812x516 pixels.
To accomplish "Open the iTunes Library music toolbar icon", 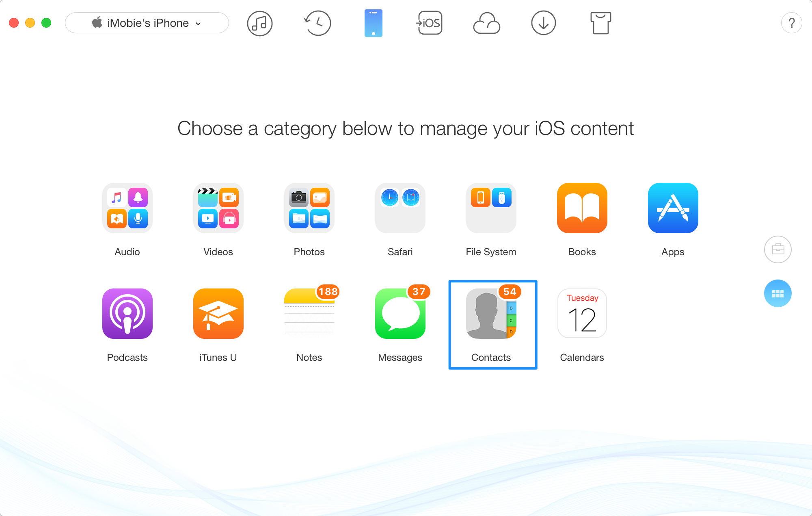I will tap(260, 23).
